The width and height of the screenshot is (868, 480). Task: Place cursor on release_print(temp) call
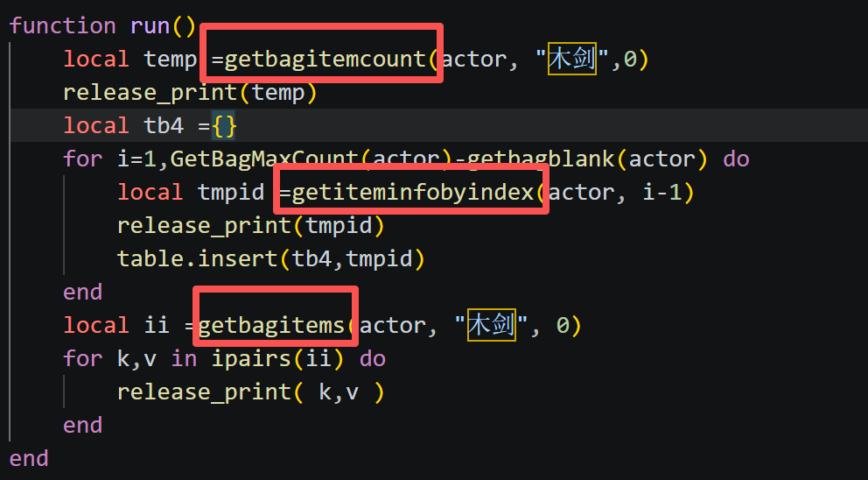click(x=190, y=93)
